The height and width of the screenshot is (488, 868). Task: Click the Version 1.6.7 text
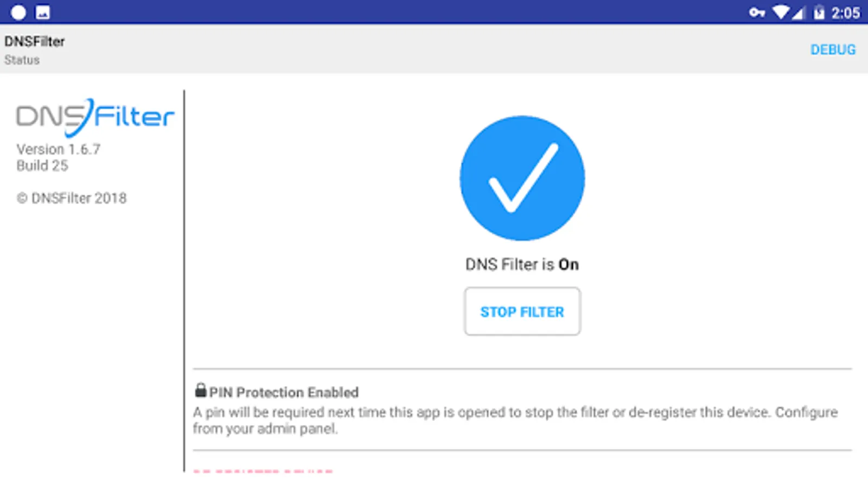coord(59,149)
